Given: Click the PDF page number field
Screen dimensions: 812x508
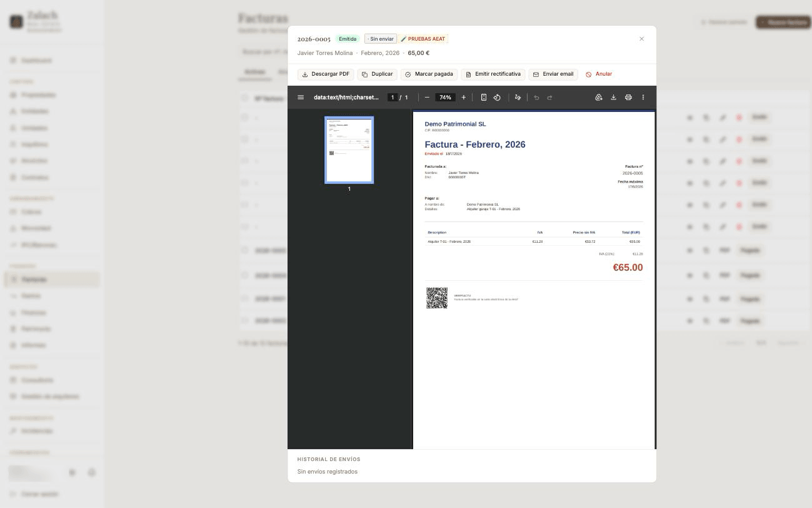Looking at the screenshot, I should [x=393, y=98].
